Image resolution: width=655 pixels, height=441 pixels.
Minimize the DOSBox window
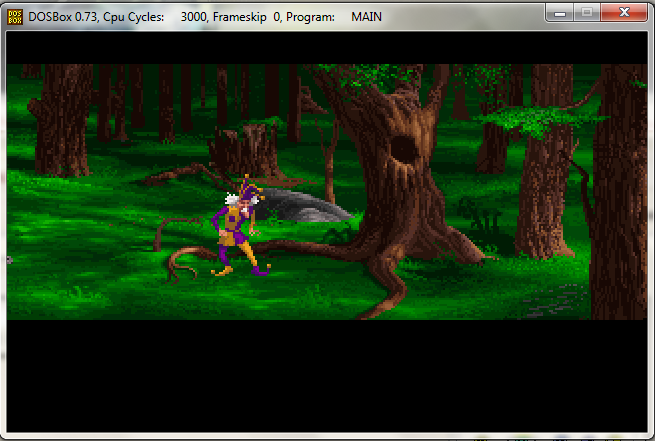tap(560, 13)
